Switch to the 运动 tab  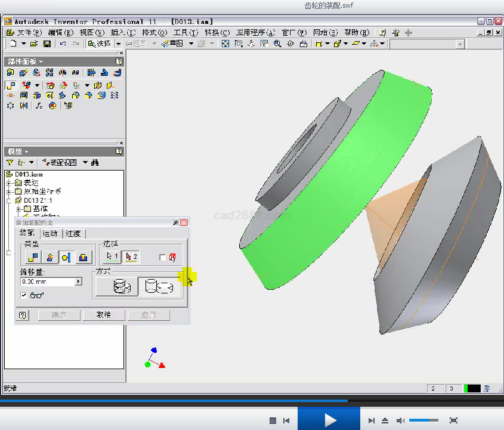click(x=50, y=233)
